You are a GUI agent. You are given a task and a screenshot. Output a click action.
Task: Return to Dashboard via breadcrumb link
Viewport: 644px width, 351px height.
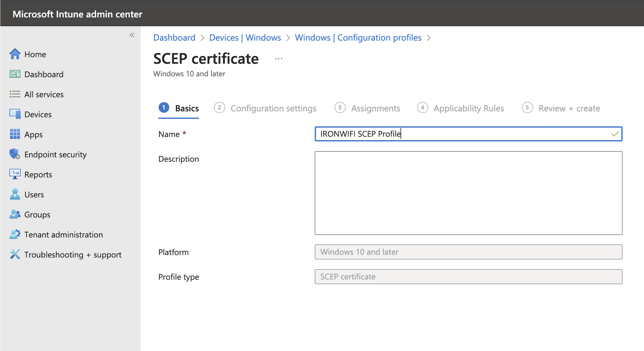(174, 38)
